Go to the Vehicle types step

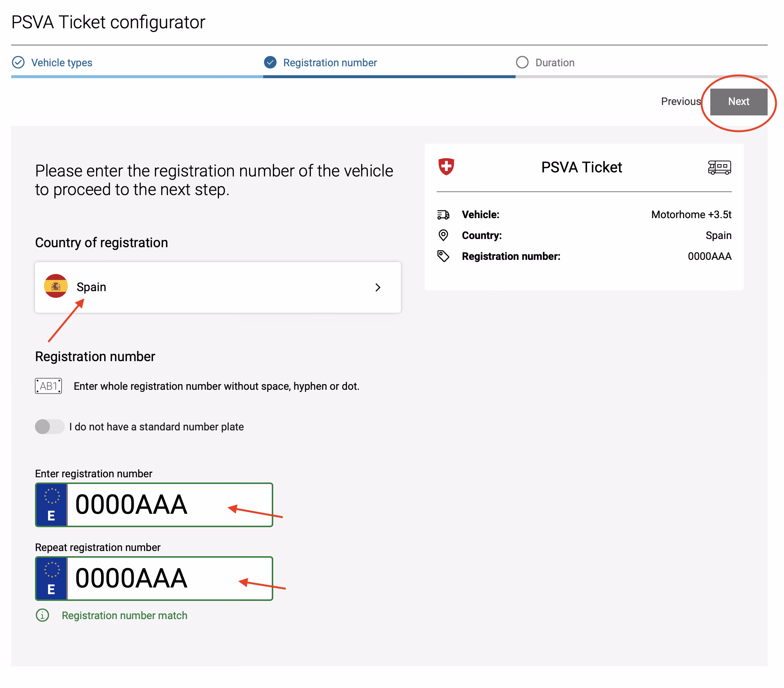(61, 63)
